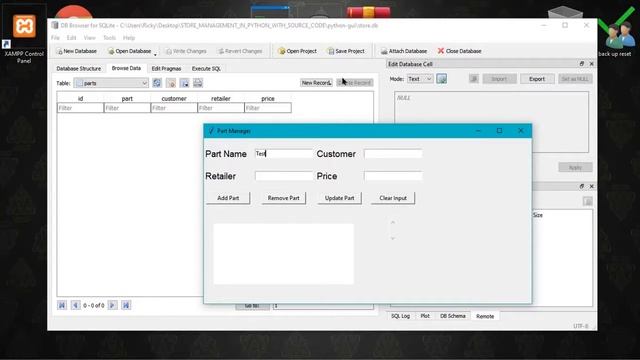Open the Edit menu
The width and height of the screenshot is (640, 360).
pos(71,38)
